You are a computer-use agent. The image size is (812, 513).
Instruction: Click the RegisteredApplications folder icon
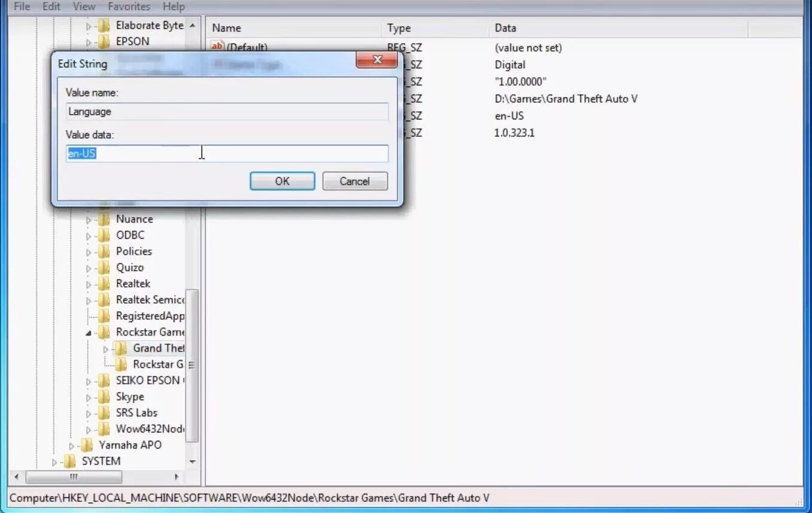104,316
